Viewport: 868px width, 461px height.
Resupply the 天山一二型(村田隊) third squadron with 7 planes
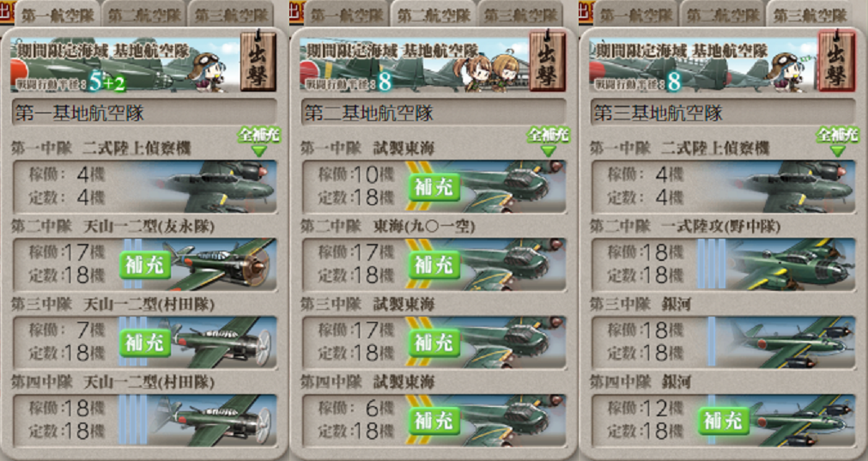[145, 343]
